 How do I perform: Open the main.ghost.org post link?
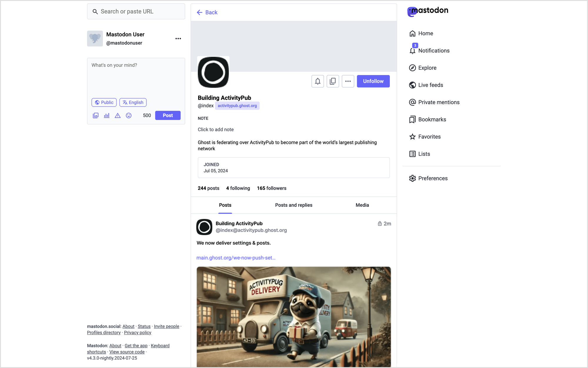(236, 258)
